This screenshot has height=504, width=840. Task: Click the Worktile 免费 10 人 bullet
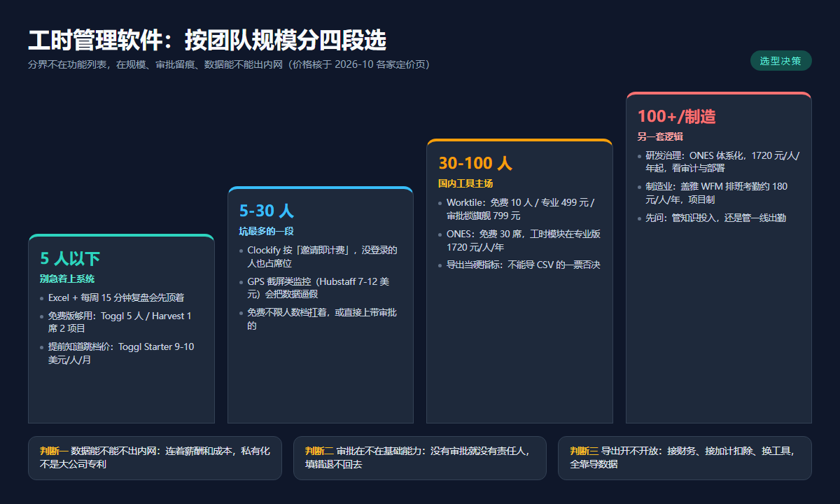[x=519, y=209]
